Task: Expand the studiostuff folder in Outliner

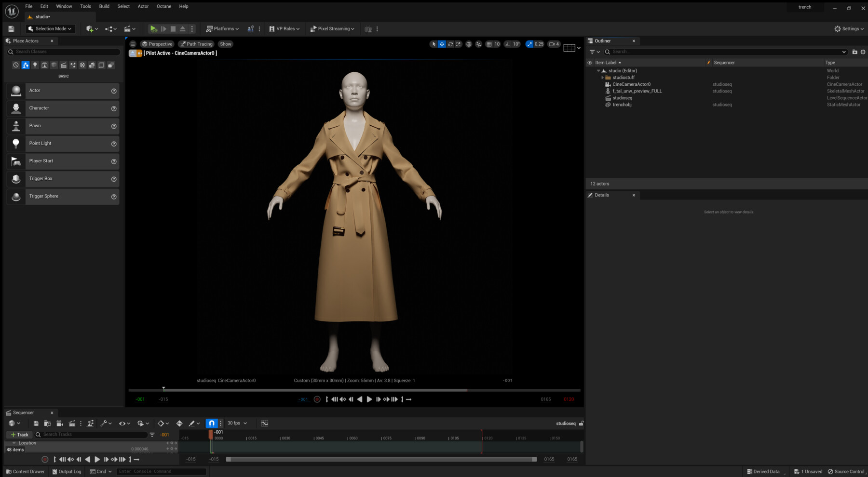Action: [602, 77]
